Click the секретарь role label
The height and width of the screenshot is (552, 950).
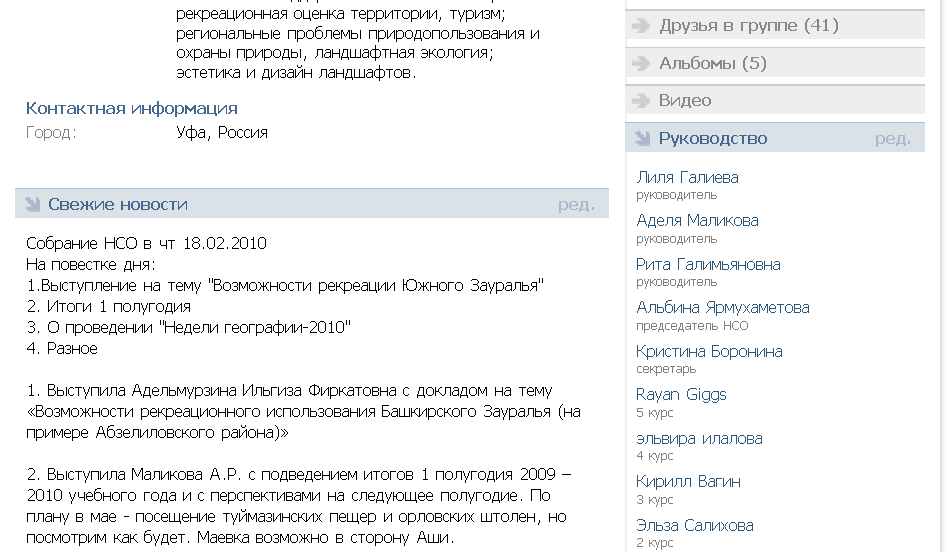(666, 369)
